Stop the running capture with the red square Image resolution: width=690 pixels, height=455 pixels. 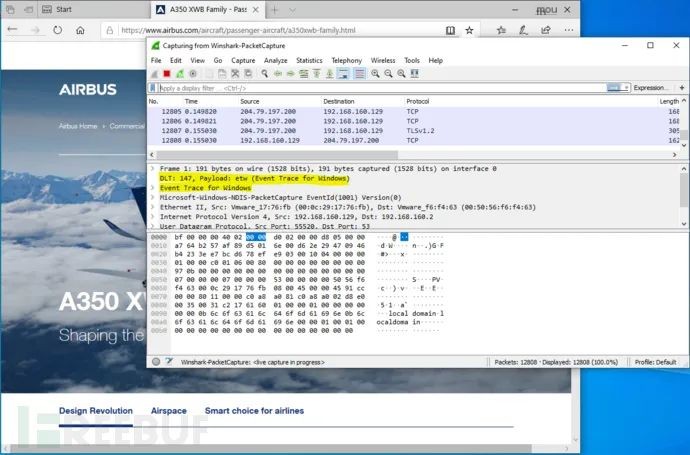tap(167, 73)
